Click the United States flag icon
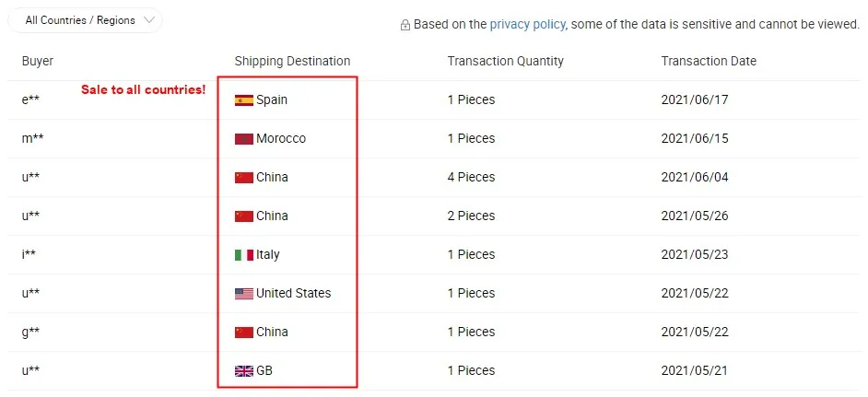This screenshot has width=868, height=397. (x=244, y=294)
